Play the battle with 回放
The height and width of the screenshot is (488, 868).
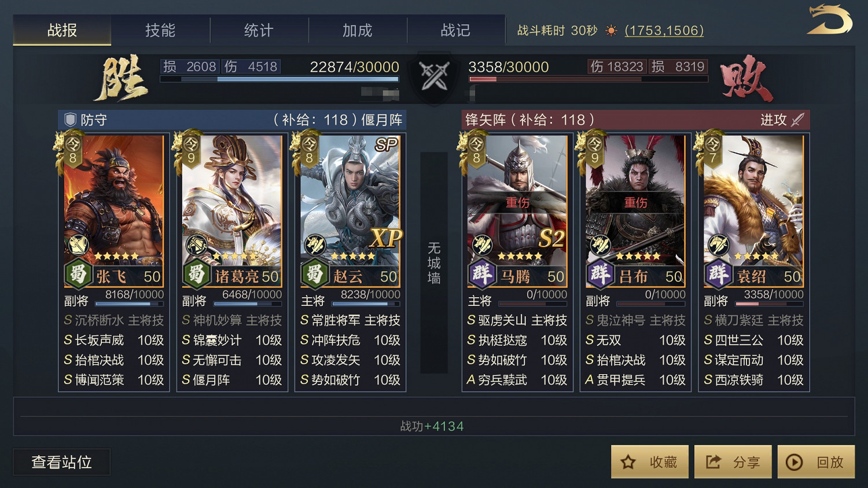point(816,462)
